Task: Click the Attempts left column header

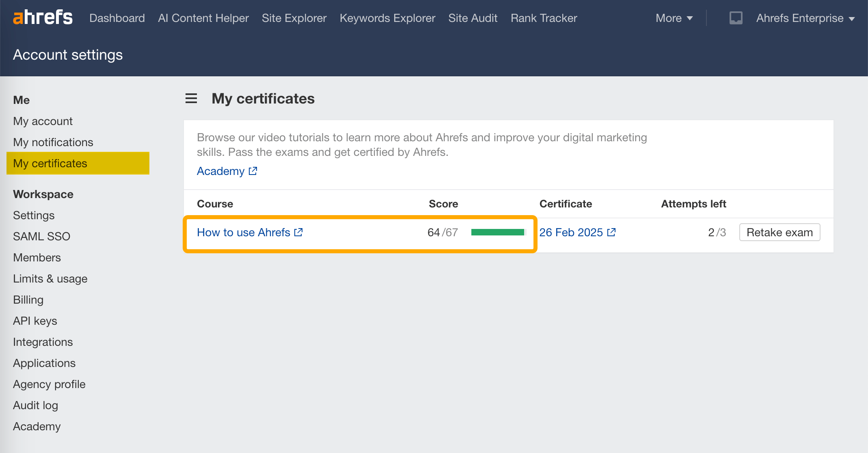Action: (x=693, y=204)
